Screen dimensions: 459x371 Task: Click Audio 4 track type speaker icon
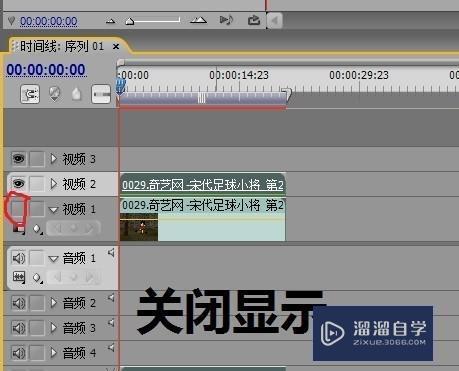[111, 348]
